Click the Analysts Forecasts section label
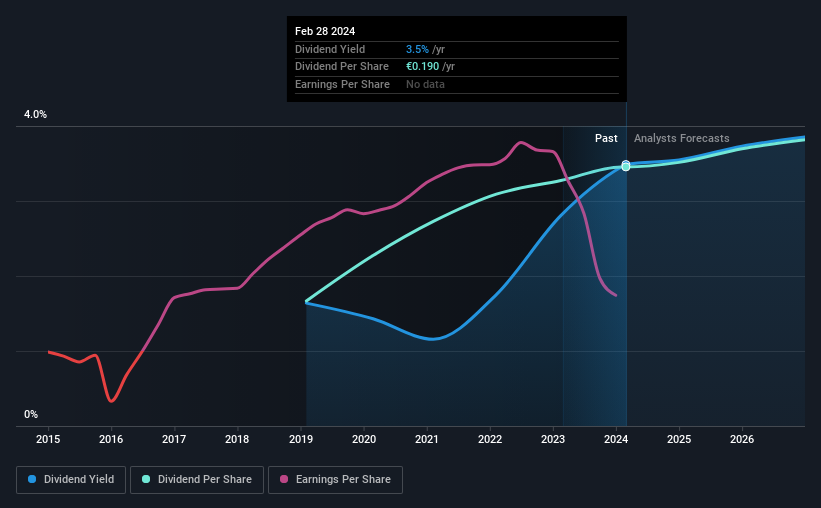This screenshot has height=508, width=821. pyautogui.click(x=681, y=138)
